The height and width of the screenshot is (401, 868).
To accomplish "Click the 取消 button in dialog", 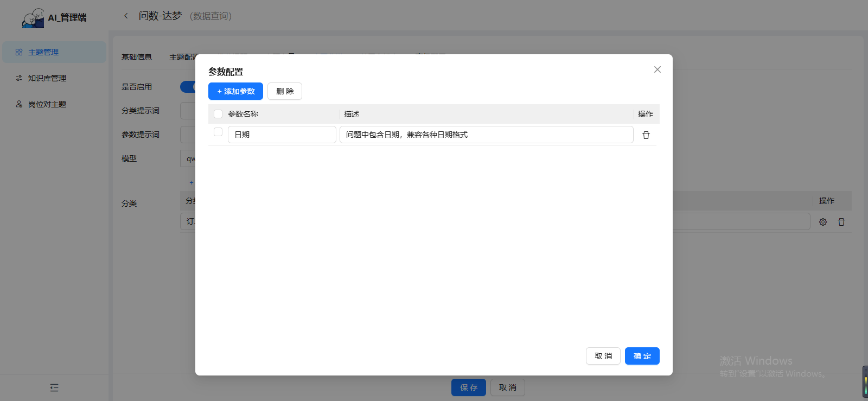I will (603, 356).
